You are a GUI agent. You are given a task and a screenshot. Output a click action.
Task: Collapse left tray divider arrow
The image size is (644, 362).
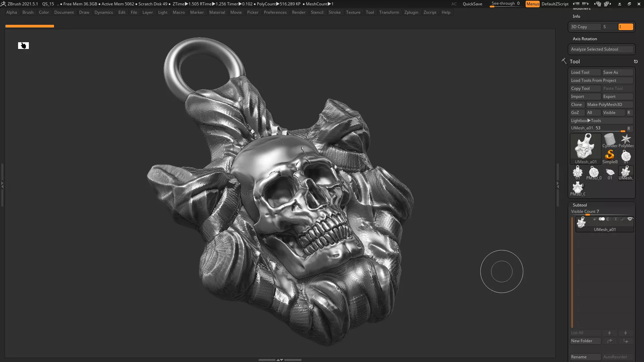coord(2,185)
